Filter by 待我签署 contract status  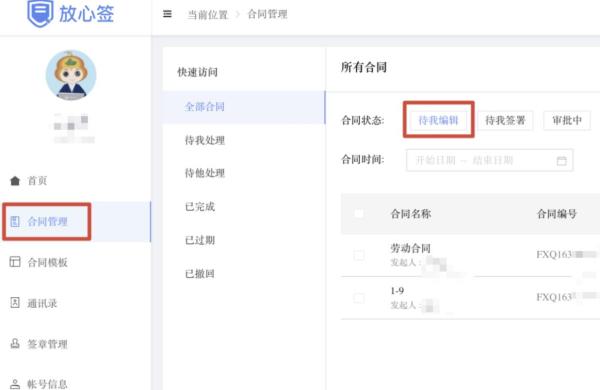click(505, 120)
